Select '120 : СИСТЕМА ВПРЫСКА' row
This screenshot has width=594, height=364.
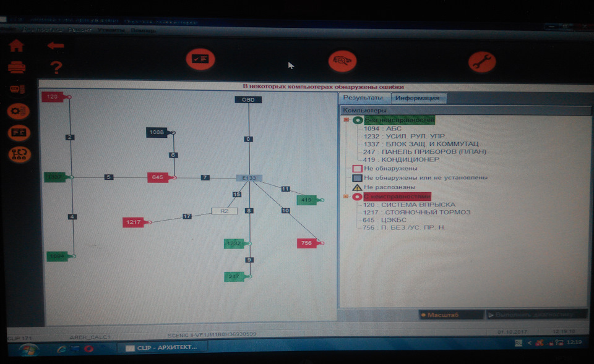[409, 205]
